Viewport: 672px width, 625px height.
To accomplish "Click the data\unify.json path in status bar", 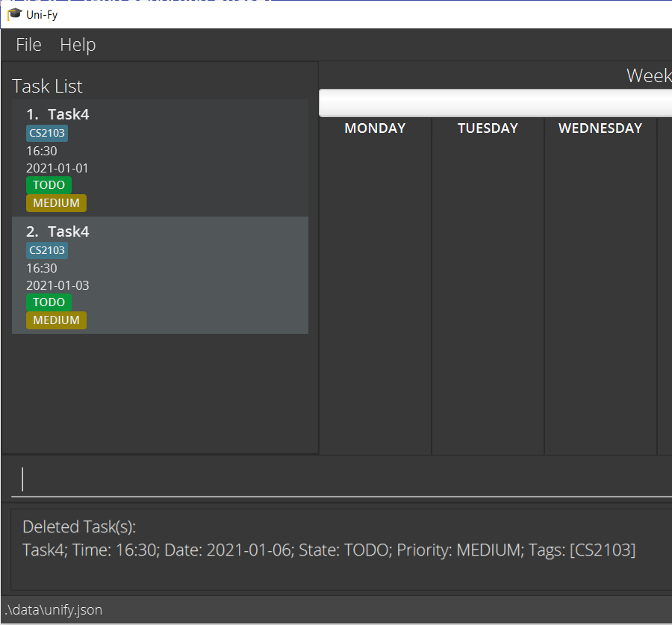I will [x=54, y=609].
